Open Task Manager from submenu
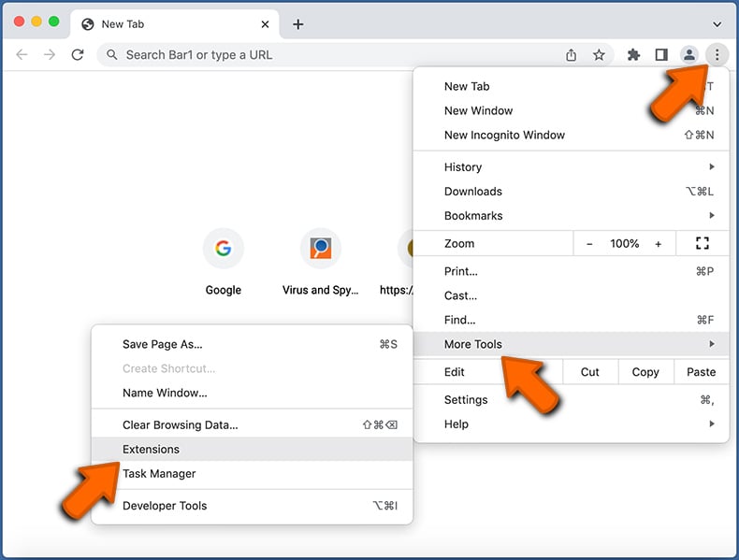The height and width of the screenshot is (560, 739). 252,474
